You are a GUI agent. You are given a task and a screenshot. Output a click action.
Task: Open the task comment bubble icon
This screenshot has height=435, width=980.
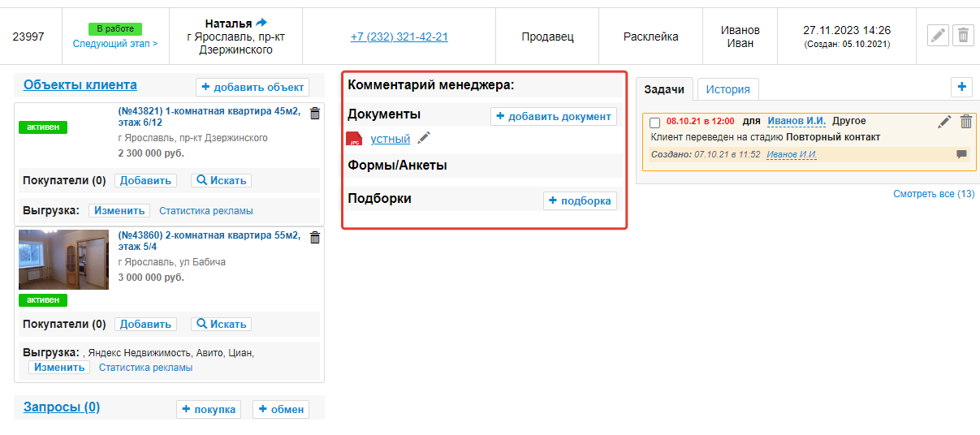pyautogui.click(x=961, y=154)
